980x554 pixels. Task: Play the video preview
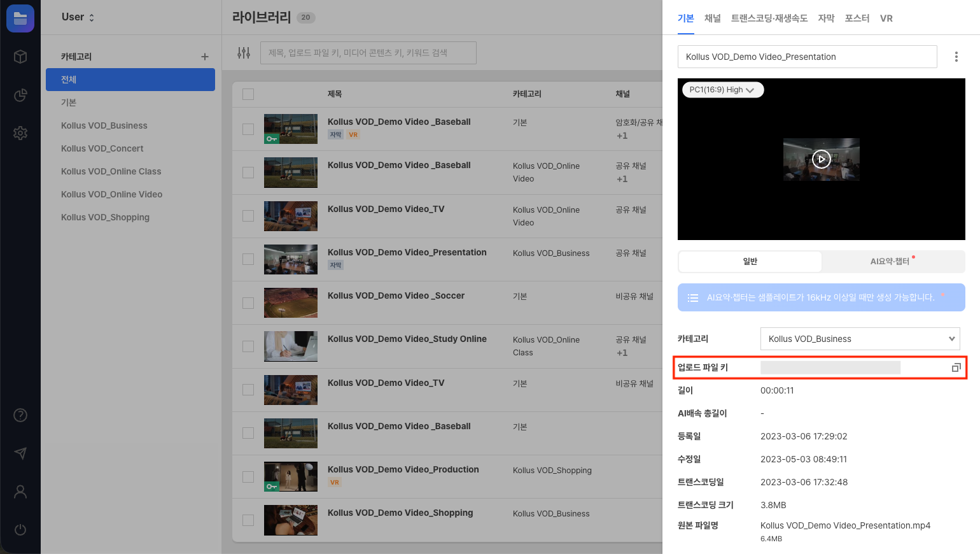[x=821, y=159]
